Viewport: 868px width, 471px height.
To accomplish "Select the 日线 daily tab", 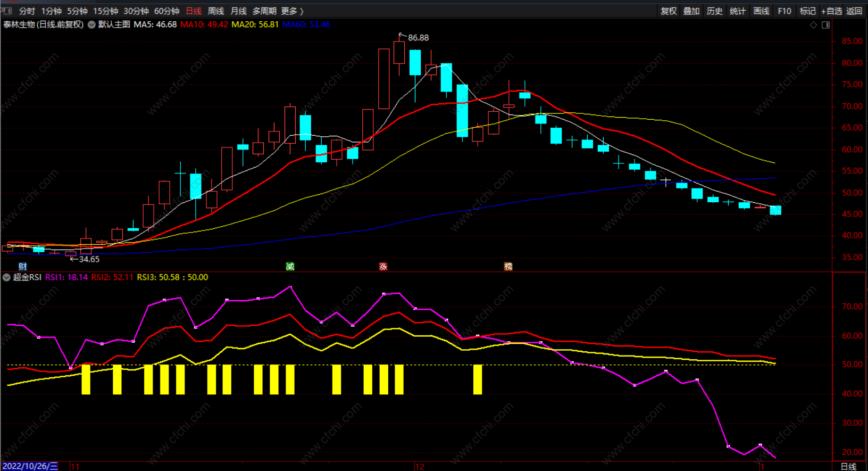I will pos(194,11).
